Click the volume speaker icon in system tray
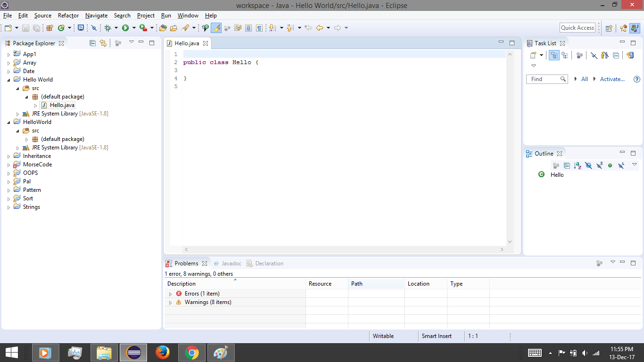Screen dimensions: 644x362 pos(585,353)
